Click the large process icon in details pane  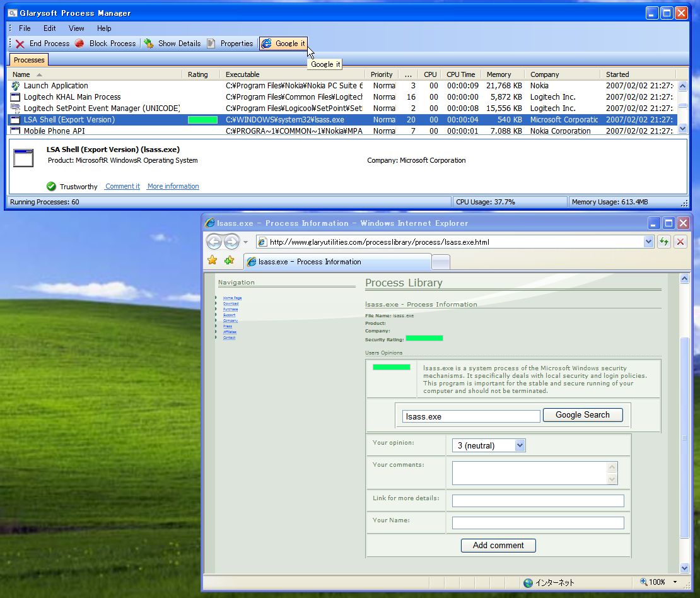[x=23, y=158]
